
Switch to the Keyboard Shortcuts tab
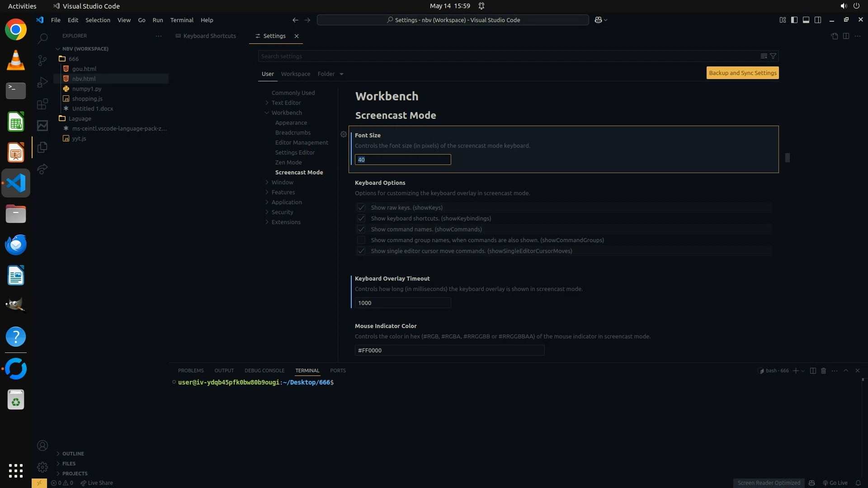pos(209,36)
